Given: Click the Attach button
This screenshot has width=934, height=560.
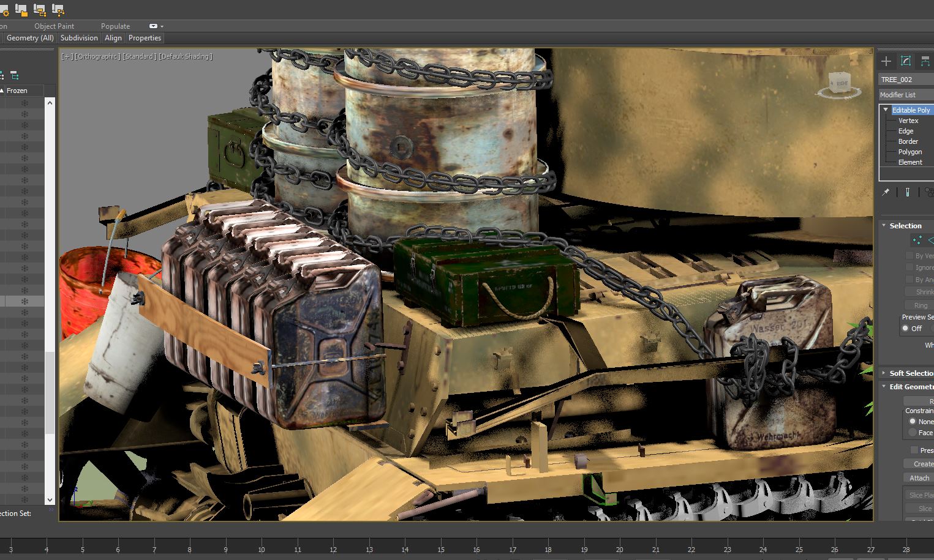Looking at the screenshot, I should 919,478.
